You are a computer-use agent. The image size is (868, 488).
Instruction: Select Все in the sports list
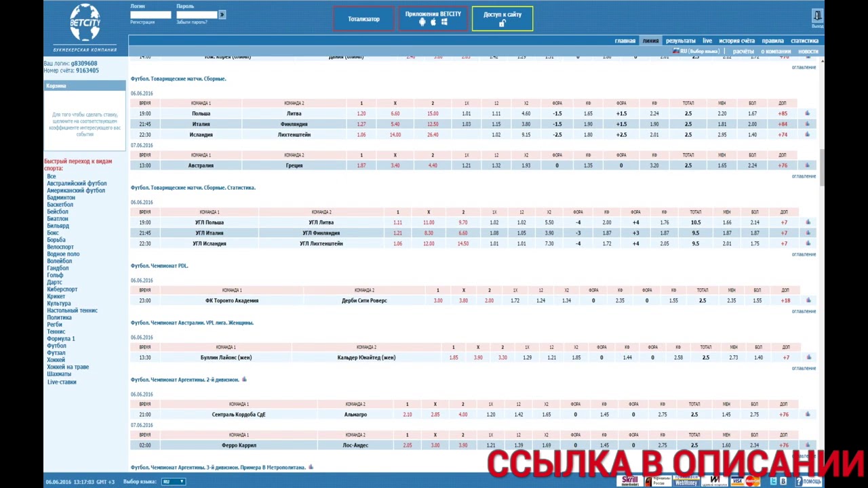point(52,176)
